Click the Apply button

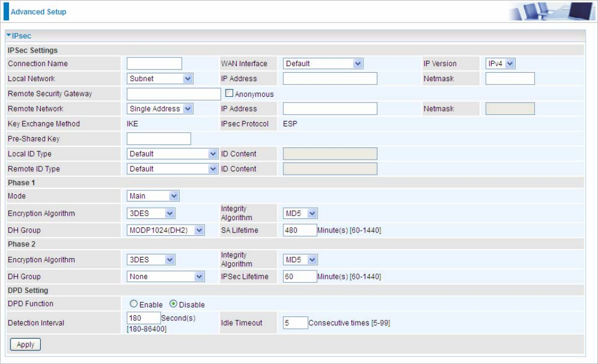click(x=25, y=344)
